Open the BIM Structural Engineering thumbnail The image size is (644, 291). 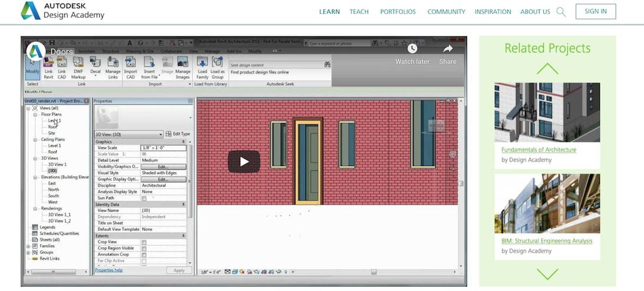547,203
